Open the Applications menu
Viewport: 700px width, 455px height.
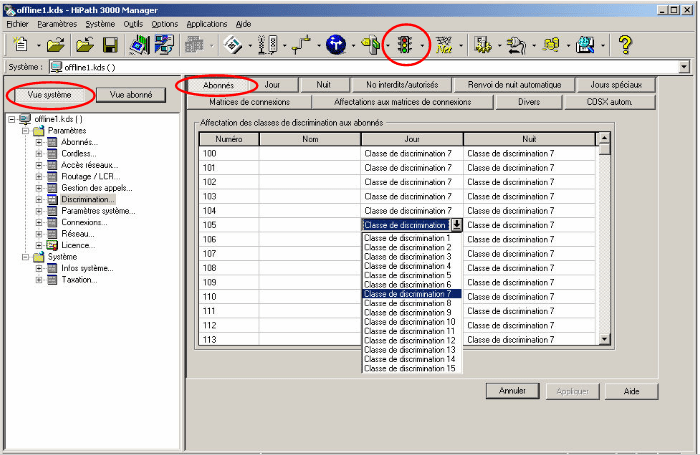coord(207,24)
